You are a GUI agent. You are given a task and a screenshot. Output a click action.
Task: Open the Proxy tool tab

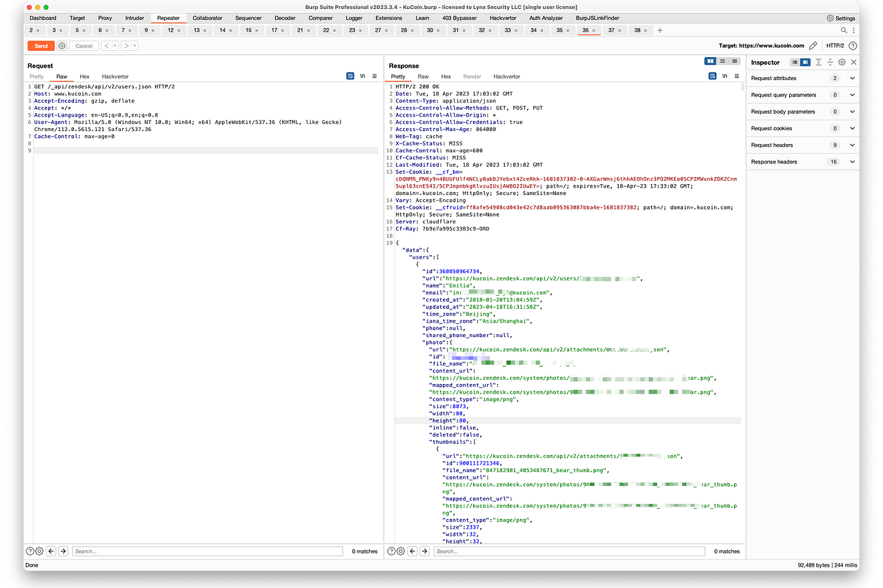point(105,18)
